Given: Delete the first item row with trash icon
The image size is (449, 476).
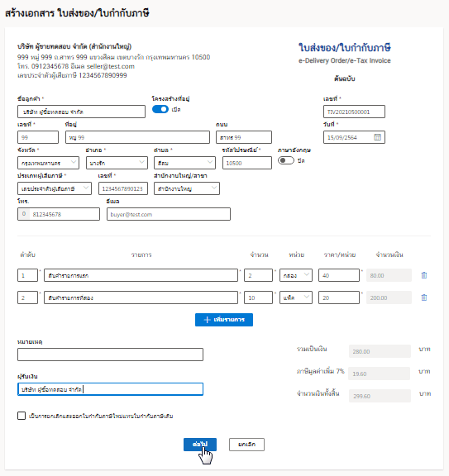Looking at the screenshot, I should point(424,275).
